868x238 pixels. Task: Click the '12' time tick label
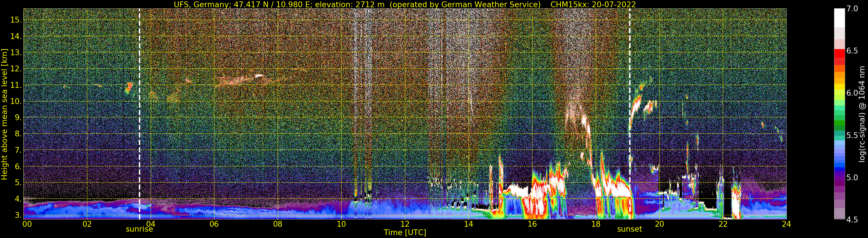pyautogui.click(x=405, y=224)
